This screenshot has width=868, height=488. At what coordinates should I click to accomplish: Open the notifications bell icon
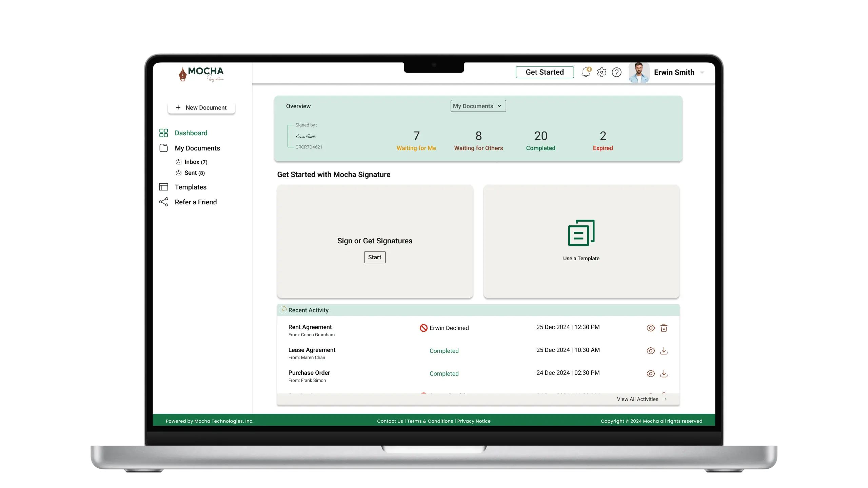pyautogui.click(x=586, y=72)
